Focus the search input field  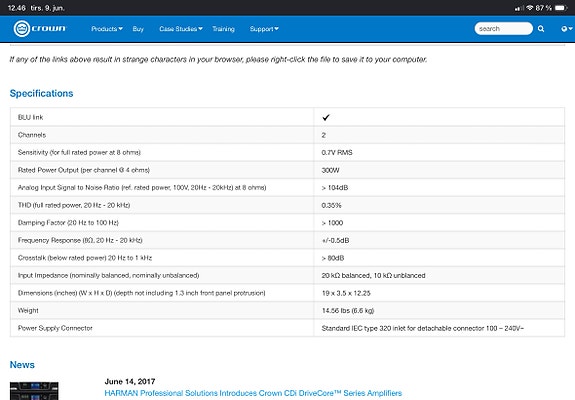(503, 28)
